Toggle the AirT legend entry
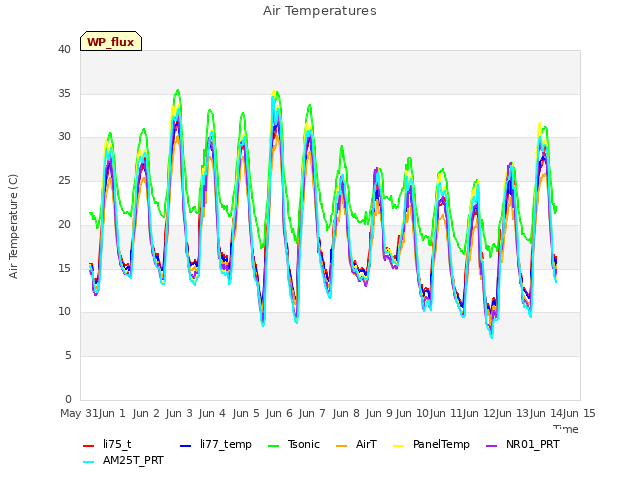 [356, 444]
